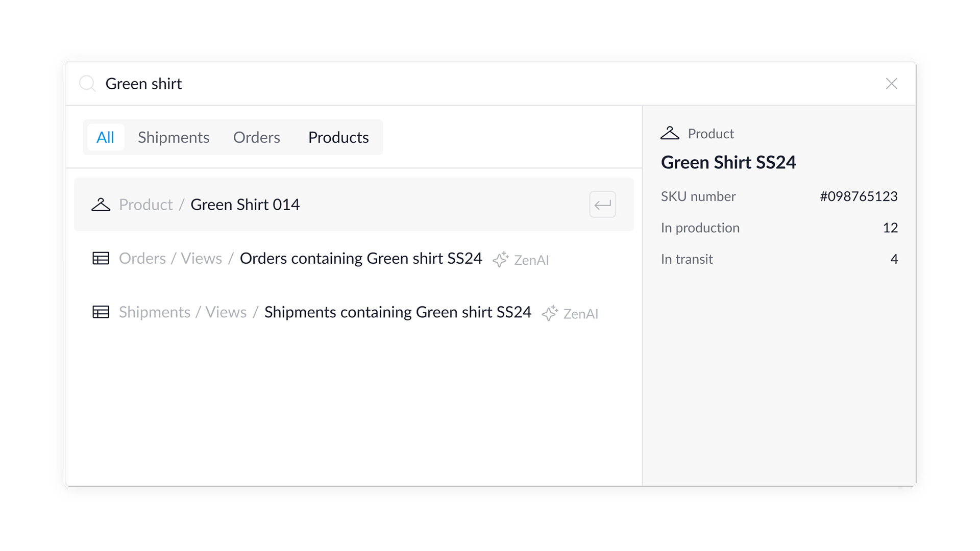This screenshot has height=551, width=980.
Task: Click ZenAI sparkle icon on Orders result
Action: (x=501, y=259)
